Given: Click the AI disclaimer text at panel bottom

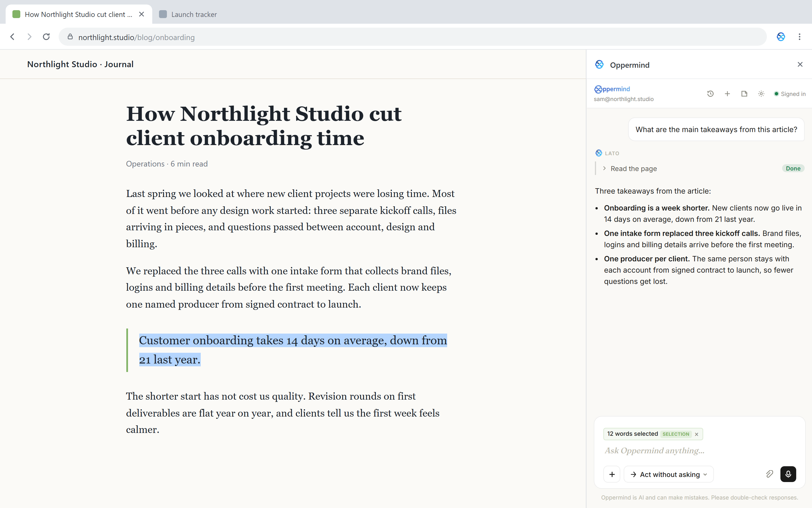Looking at the screenshot, I should pos(699,498).
